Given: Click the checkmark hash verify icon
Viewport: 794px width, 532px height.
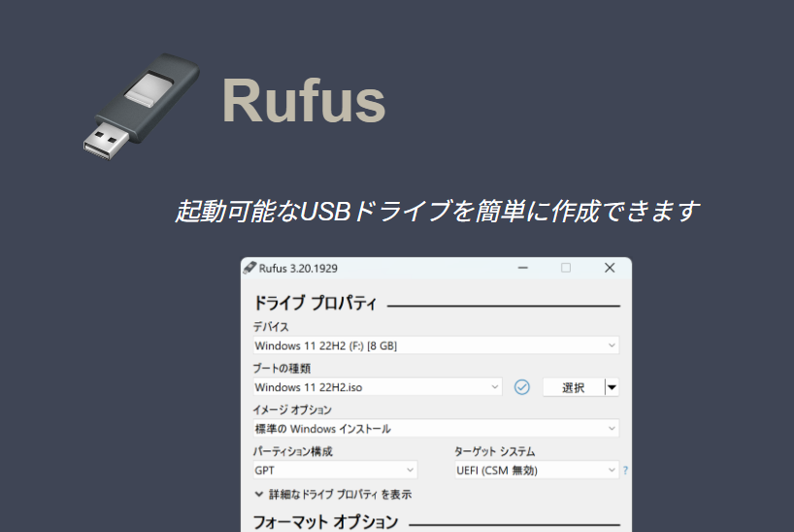Looking at the screenshot, I should pos(521,387).
